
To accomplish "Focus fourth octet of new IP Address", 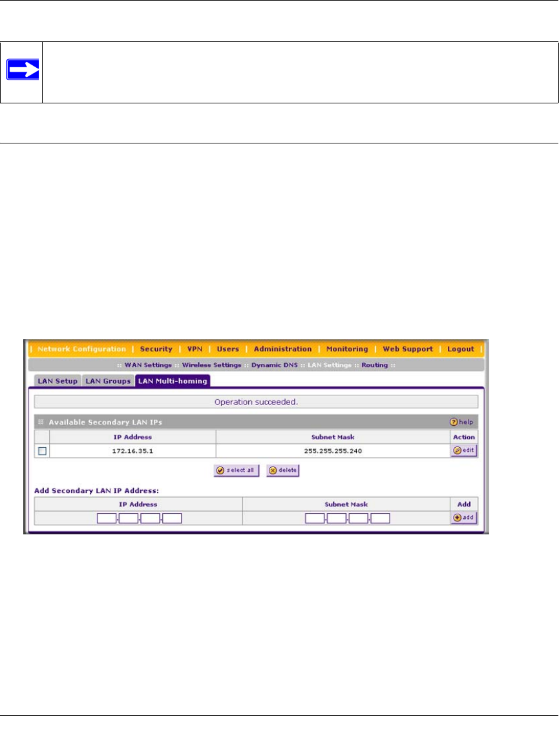I will [172, 518].
